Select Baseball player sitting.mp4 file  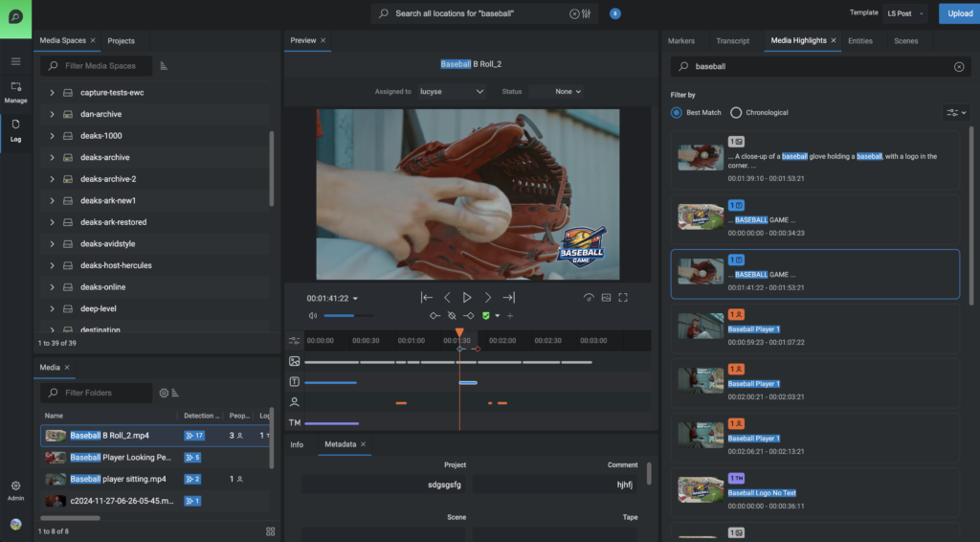pos(118,479)
